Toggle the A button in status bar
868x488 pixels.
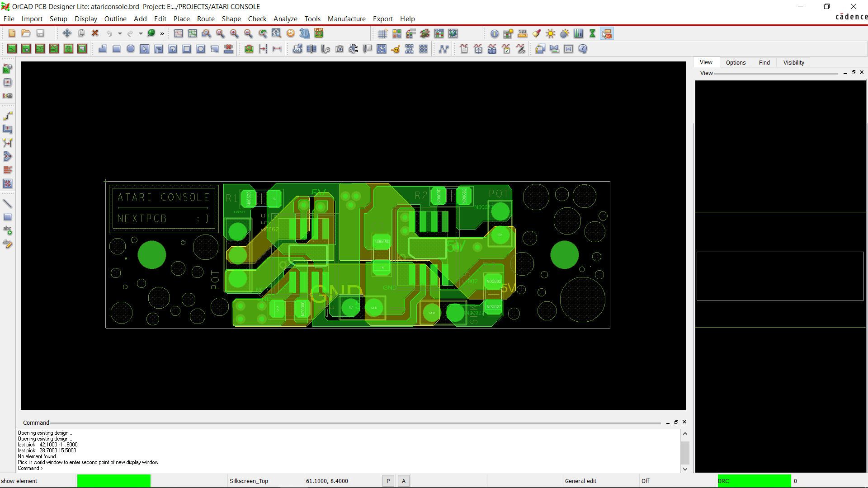point(404,481)
